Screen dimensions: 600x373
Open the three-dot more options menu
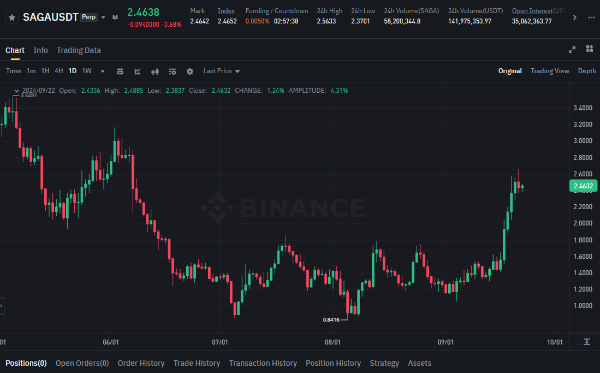(x=591, y=17)
